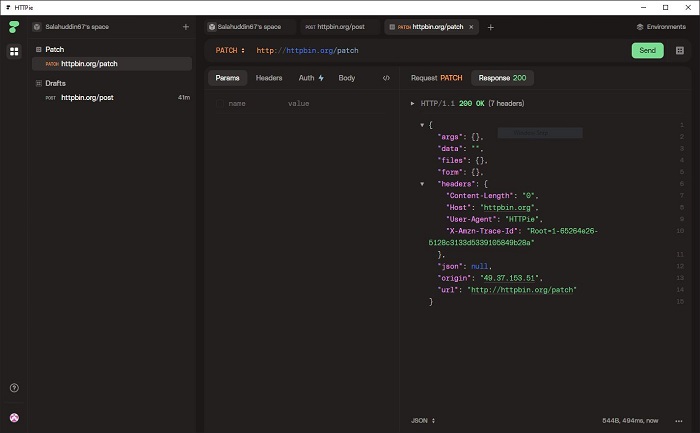This screenshot has width=700, height=433.
Task: Switch to the Params tab
Action: 227,78
